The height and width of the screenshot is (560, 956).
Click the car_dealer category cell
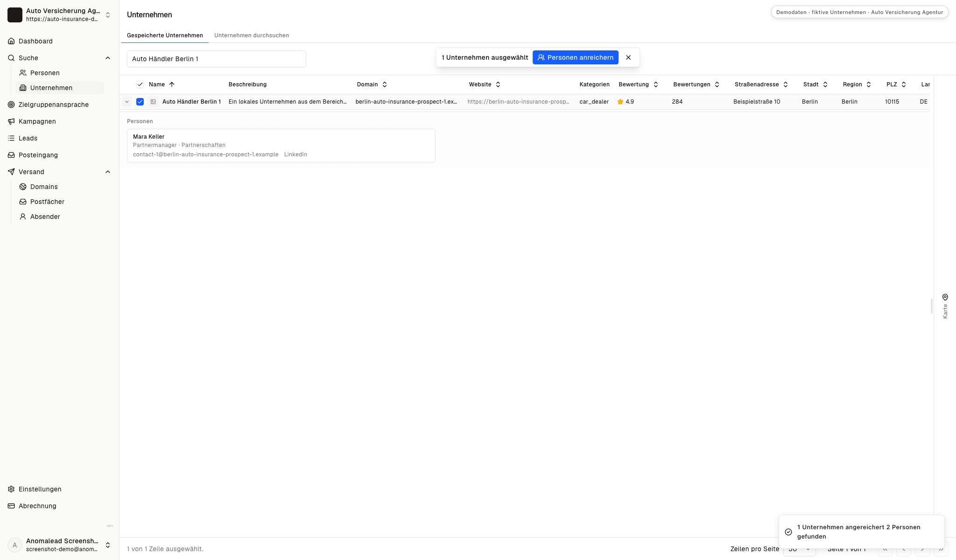click(594, 102)
